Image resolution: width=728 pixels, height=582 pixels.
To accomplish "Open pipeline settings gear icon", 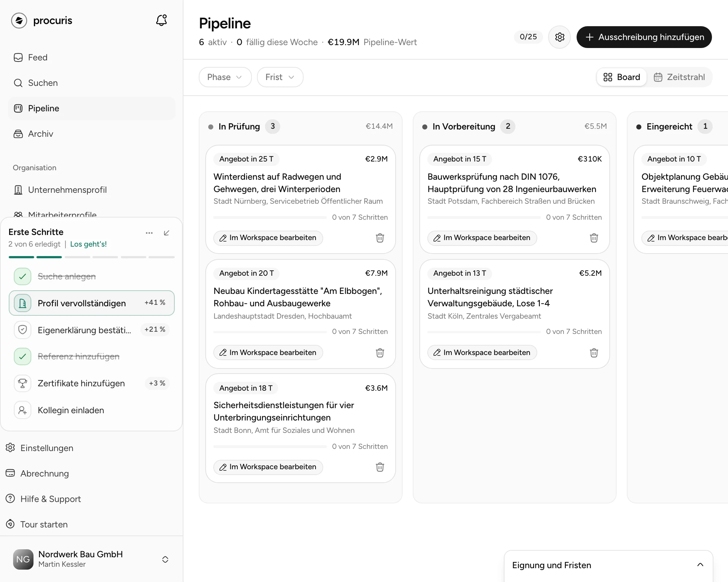I will pyautogui.click(x=559, y=37).
